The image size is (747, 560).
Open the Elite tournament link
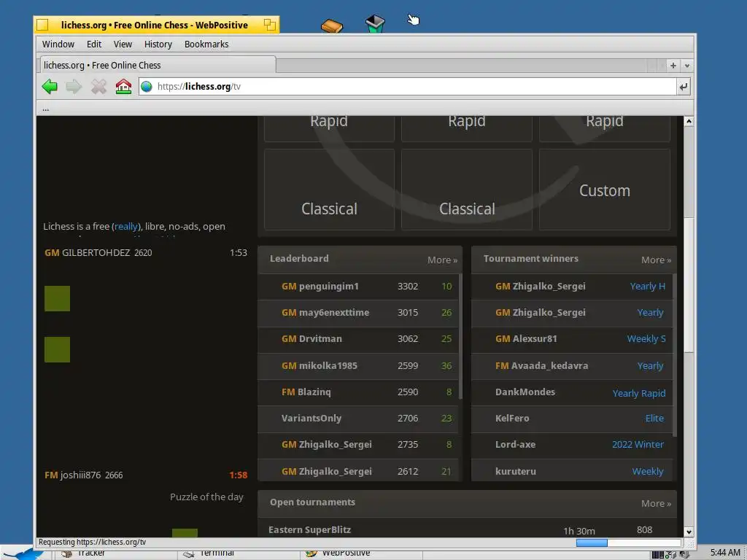pos(654,418)
